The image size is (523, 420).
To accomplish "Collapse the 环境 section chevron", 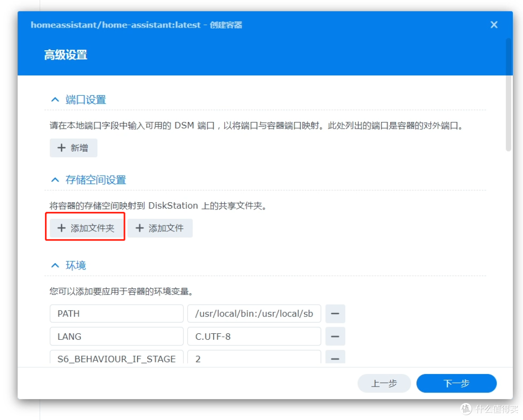I will point(55,266).
